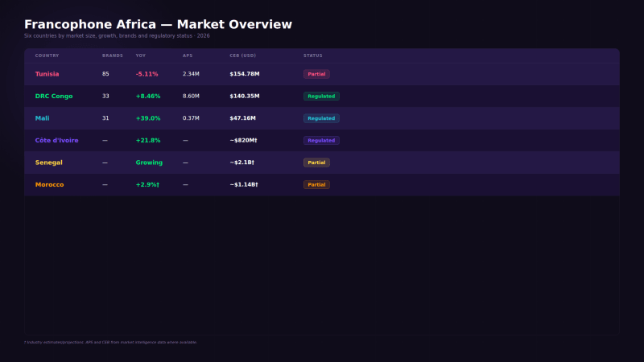Click the +8.46% YOY value
Screen dimensions: 644x362
[x=148, y=96]
